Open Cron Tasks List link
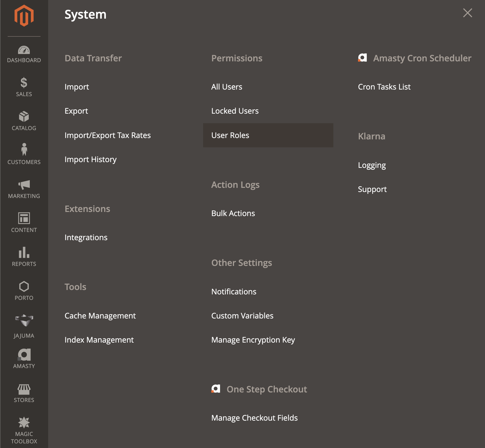This screenshot has width=485, height=448. [384, 87]
